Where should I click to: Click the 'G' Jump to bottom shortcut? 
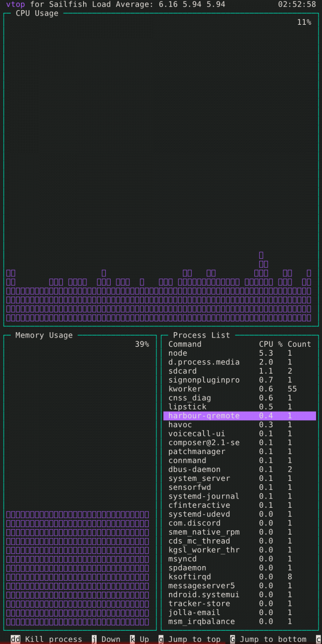[x=268, y=639]
